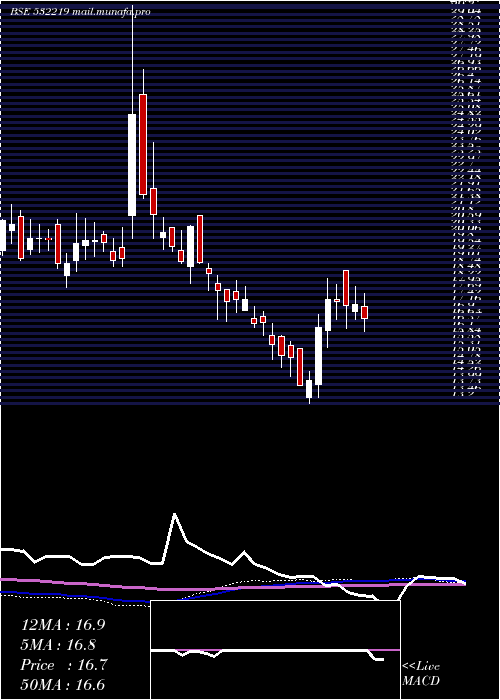Image resolution: width=500 pixels, height=700 pixels.
Task: Select the tallest white candlestick at peak
Action: (x=132, y=165)
